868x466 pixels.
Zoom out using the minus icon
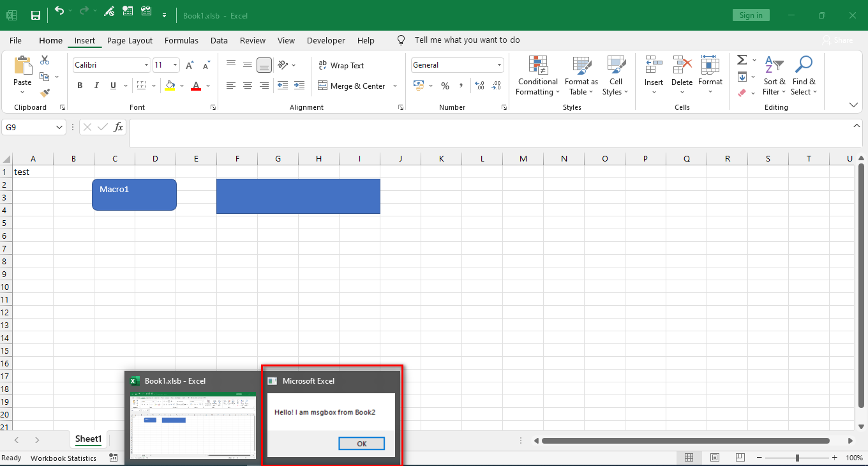758,458
